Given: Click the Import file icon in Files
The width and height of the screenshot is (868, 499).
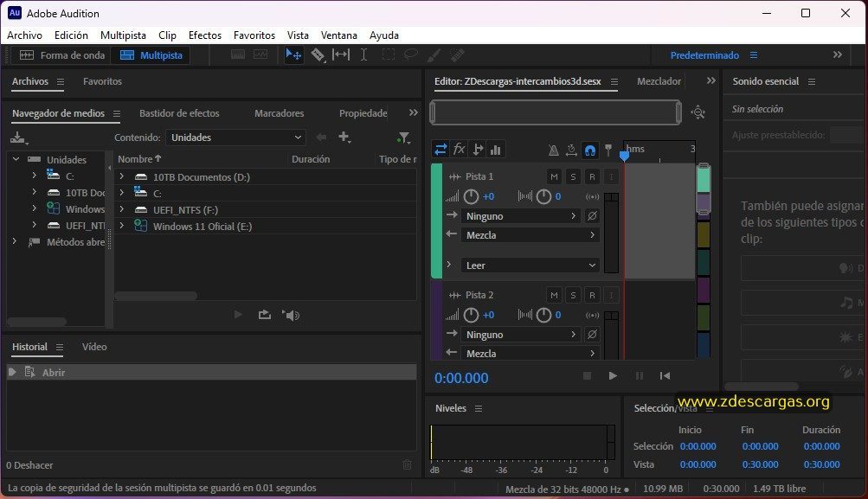Looking at the screenshot, I should coord(19,138).
